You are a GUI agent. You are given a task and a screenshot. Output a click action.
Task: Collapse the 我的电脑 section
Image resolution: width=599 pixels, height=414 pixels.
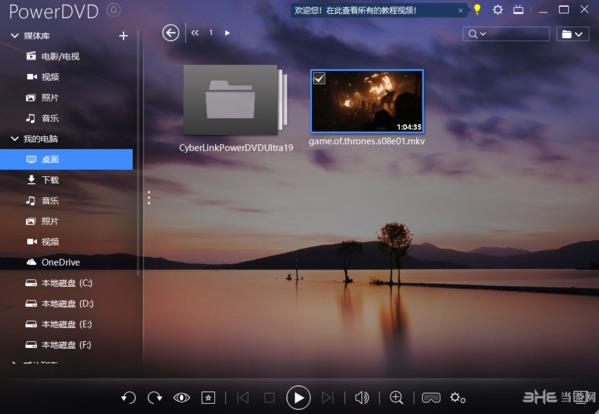pos(15,139)
